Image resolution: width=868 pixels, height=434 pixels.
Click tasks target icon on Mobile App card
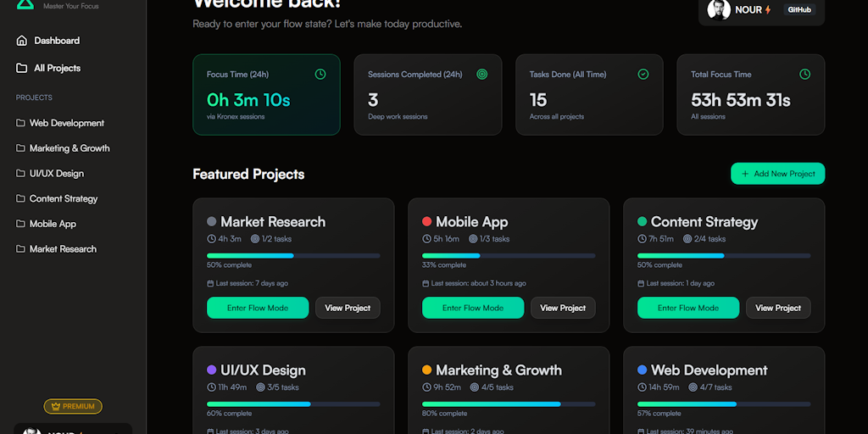point(473,239)
